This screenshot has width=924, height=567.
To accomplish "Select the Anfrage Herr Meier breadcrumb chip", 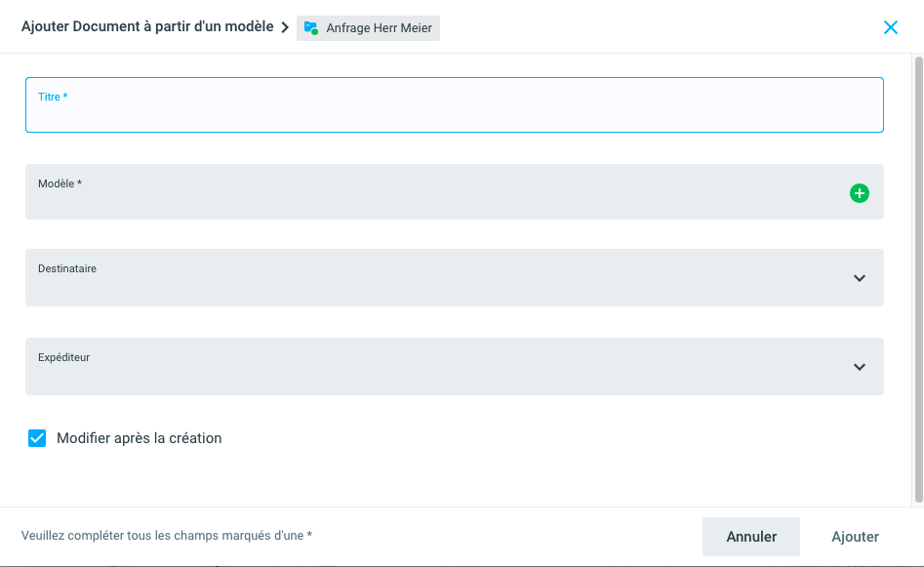I will [379, 28].
